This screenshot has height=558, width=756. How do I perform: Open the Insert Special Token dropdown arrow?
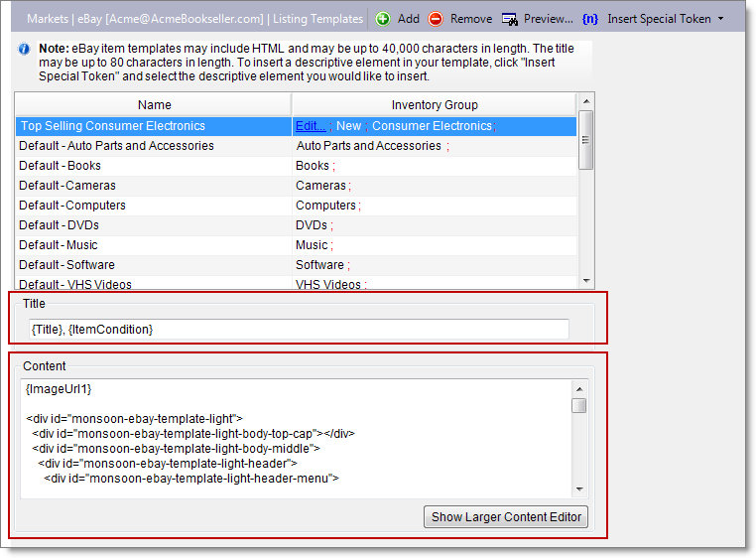pyautogui.click(x=720, y=19)
